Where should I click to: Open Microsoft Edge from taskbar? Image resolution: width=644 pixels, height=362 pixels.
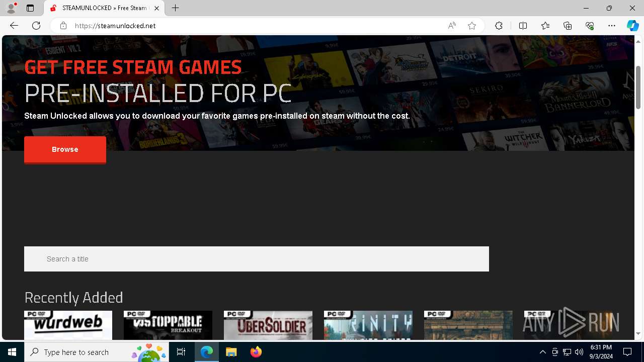click(x=207, y=352)
